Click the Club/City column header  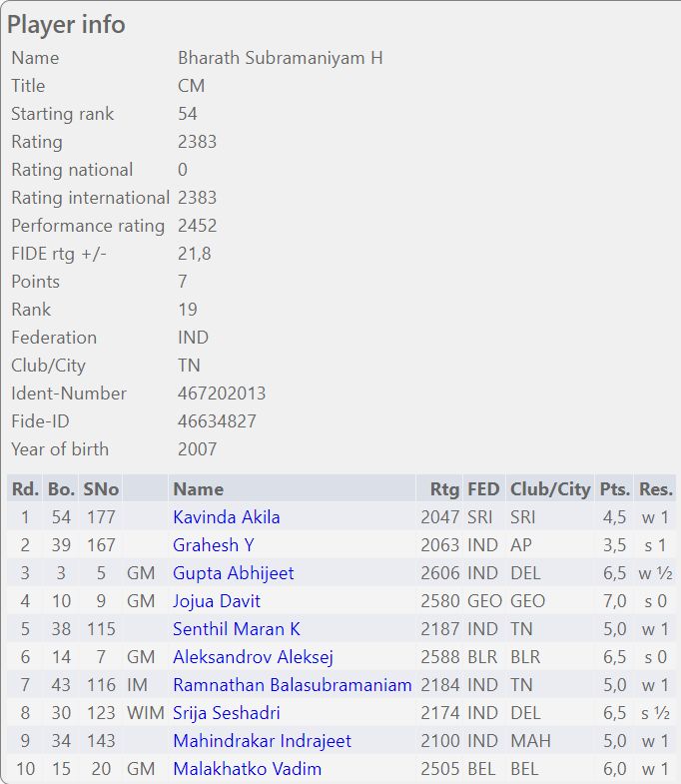pyautogui.click(x=550, y=489)
